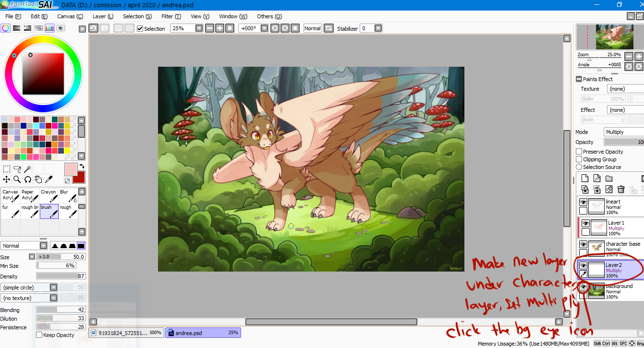Show the gray scale panel icon

(x=38, y=28)
